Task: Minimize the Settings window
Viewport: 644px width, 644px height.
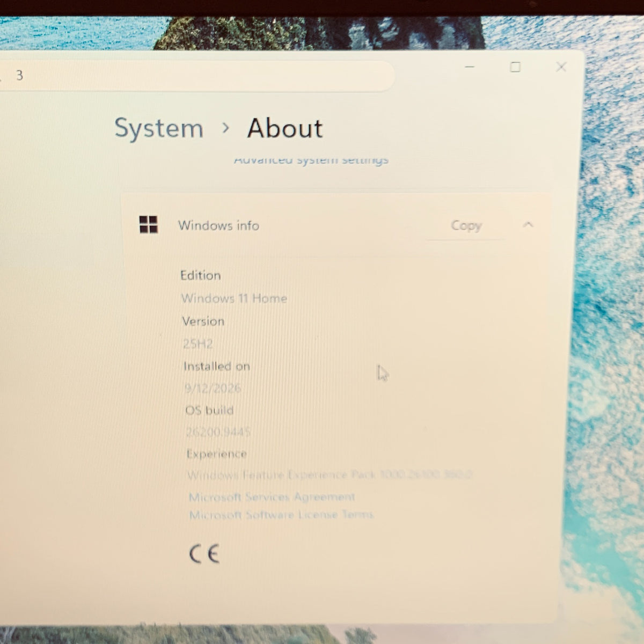Action: tap(470, 67)
